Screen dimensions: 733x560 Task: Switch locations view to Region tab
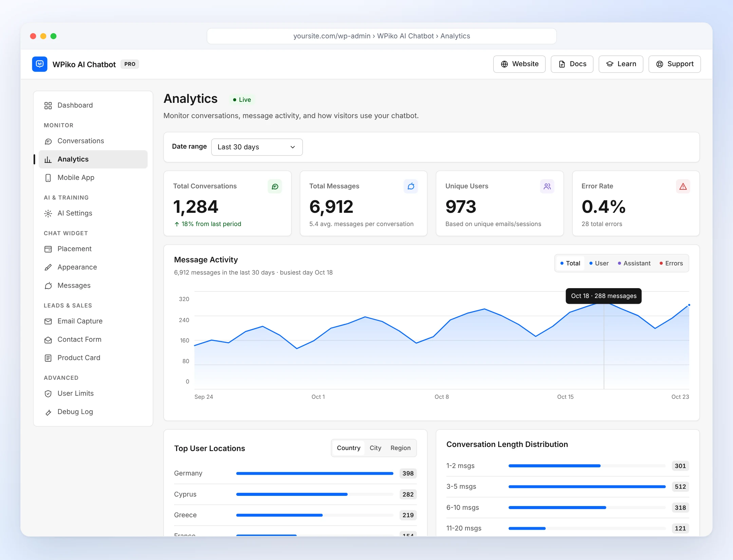click(400, 448)
